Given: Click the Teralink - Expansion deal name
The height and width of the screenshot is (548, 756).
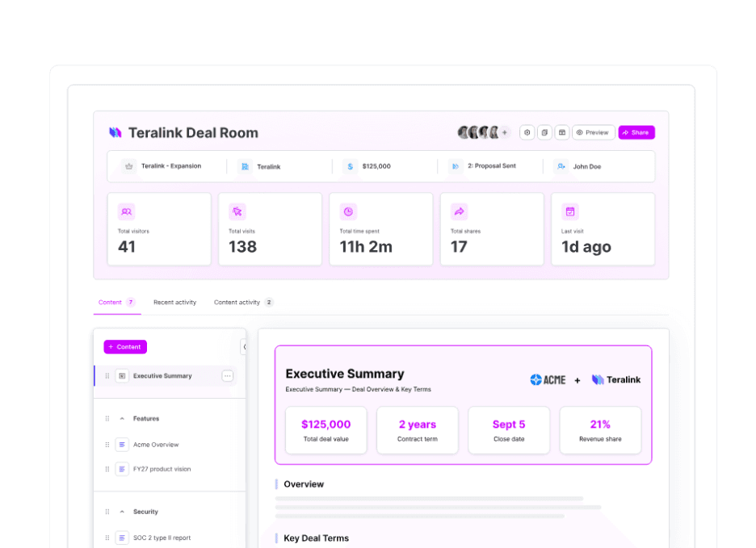Looking at the screenshot, I should click(x=171, y=166).
